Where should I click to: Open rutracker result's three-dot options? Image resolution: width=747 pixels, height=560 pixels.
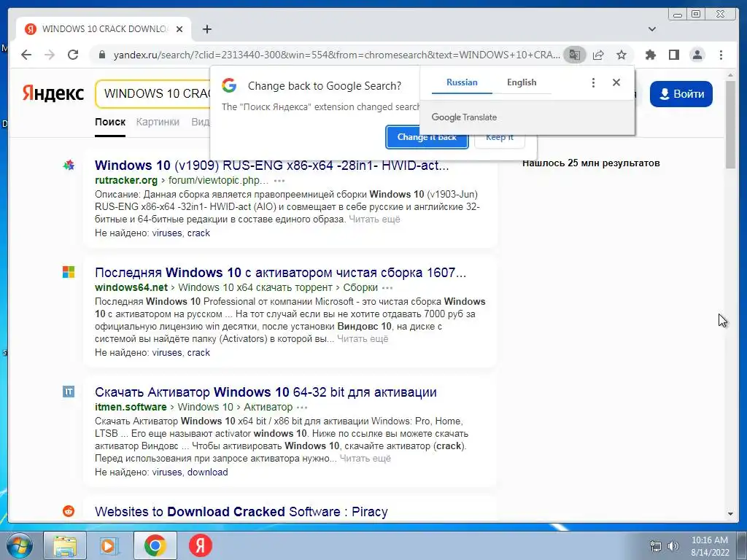[279, 181]
